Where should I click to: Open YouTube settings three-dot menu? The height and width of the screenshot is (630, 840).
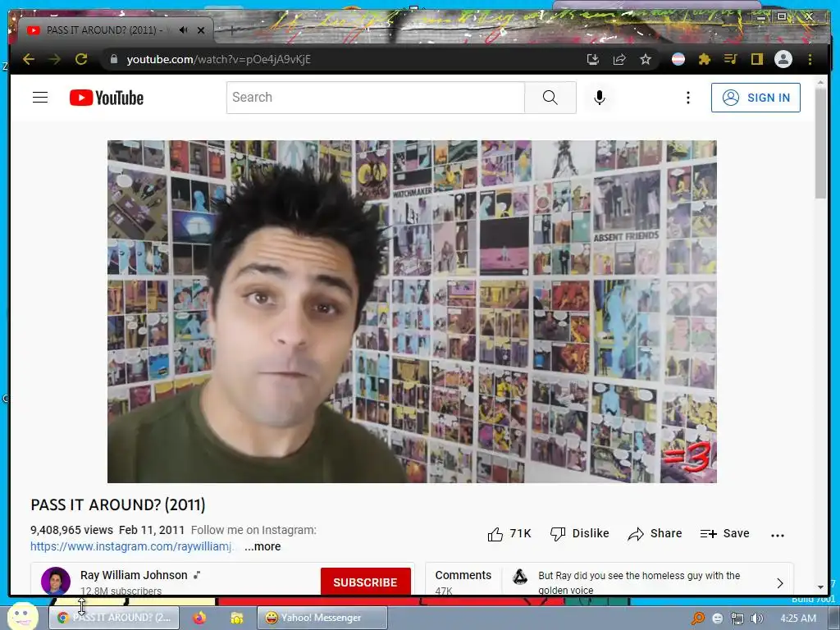(x=688, y=98)
